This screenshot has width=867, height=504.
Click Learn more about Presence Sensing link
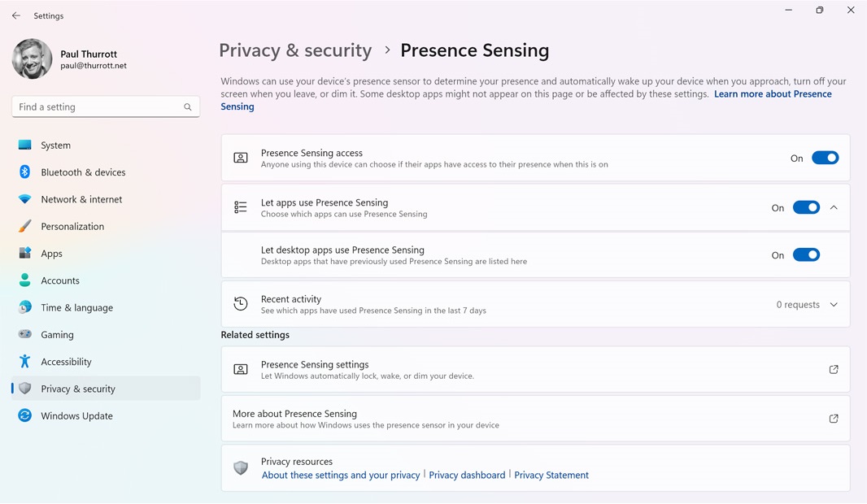pyautogui.click(x=772, y=94)
